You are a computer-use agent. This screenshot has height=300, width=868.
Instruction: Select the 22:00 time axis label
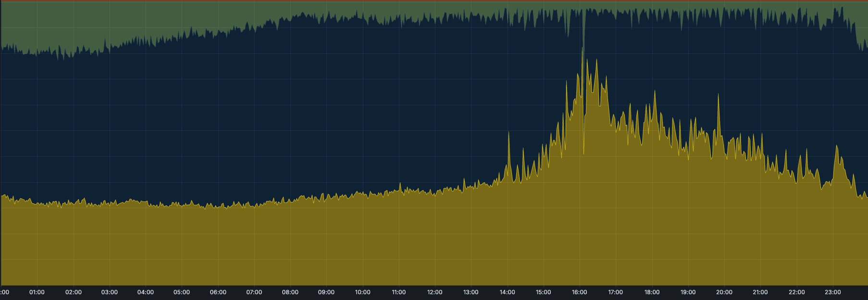tap(796, 292)
